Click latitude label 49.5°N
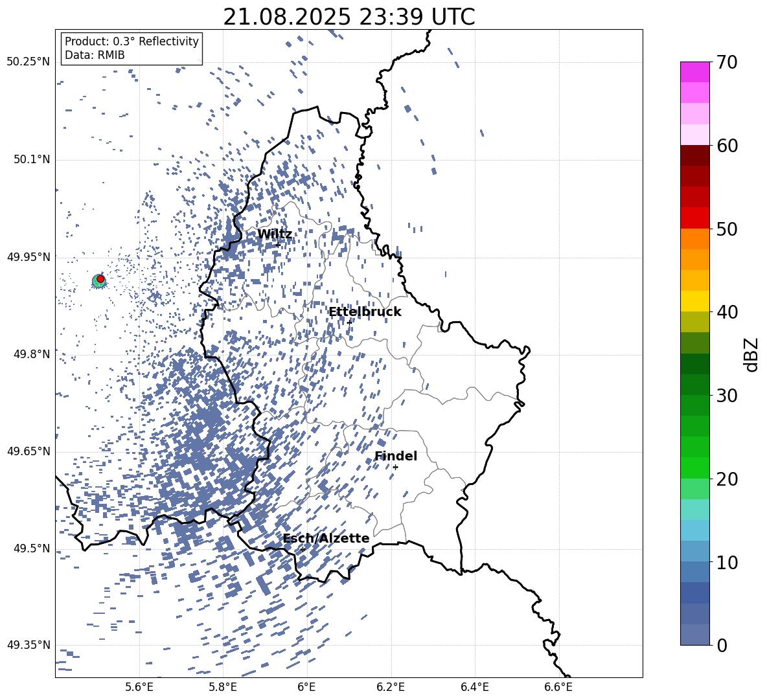This screenshot has width=767, height=700. (x=32, y=548)
